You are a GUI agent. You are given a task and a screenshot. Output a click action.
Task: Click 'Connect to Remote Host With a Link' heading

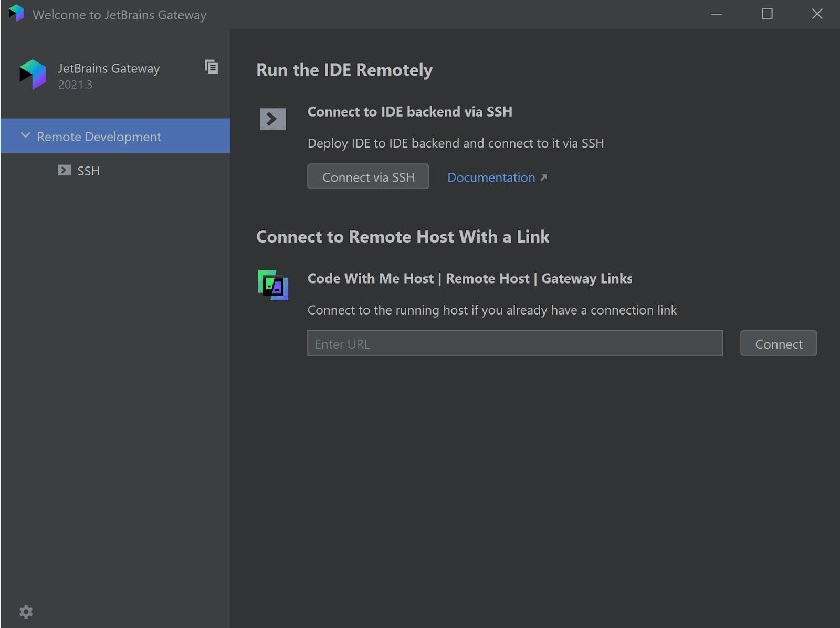403,237
